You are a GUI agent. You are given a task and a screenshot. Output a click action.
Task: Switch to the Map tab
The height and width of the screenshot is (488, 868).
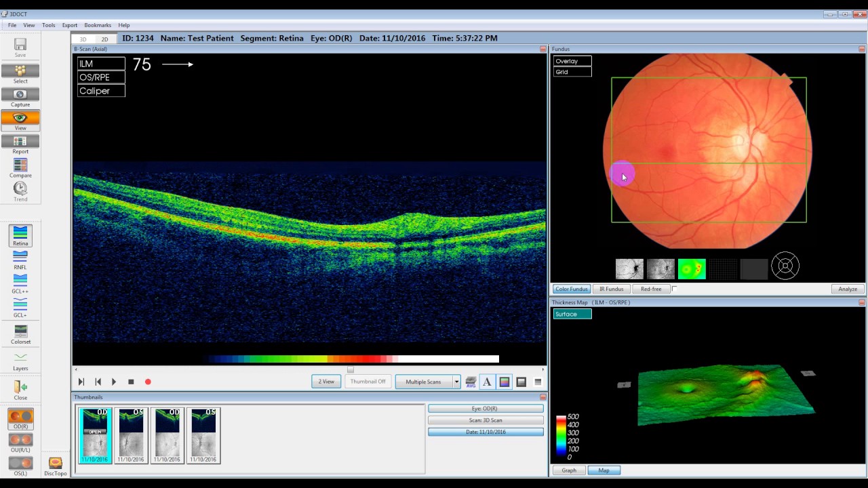pos(604,470)
